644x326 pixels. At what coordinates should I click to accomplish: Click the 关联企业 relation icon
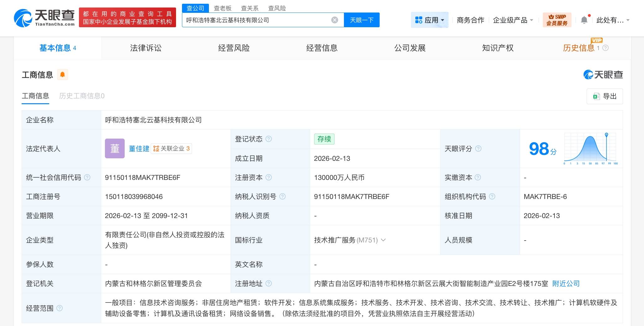click(x=156, y=149)
